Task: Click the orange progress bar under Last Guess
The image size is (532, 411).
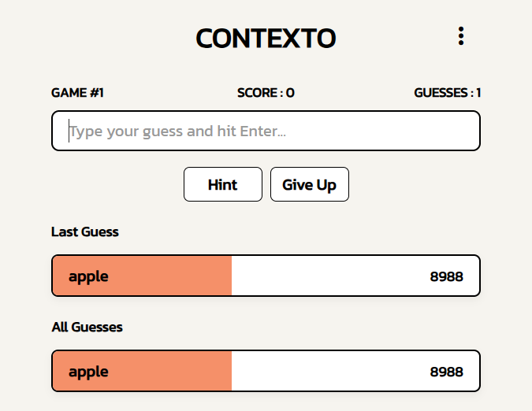Action: click(x=142, y=276)
